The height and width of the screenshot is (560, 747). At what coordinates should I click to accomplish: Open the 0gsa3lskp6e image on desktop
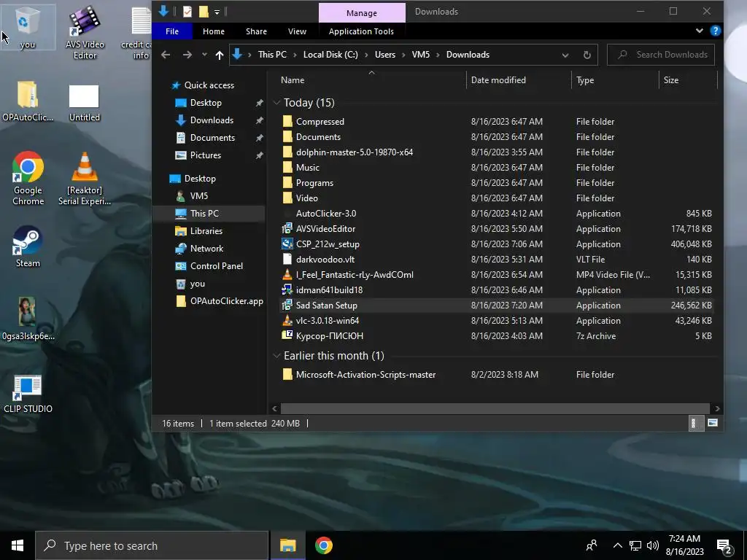(28, 319)
